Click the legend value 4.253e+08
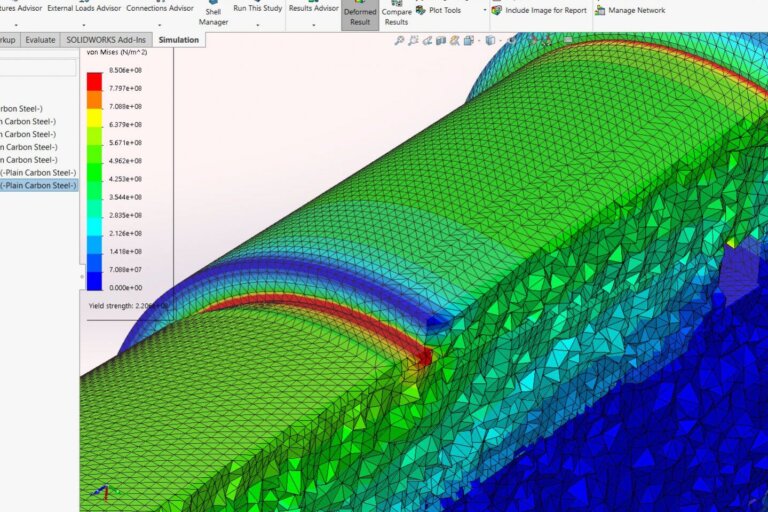The width and height of the screenshot is (768, 512). (x=125, y=179)
